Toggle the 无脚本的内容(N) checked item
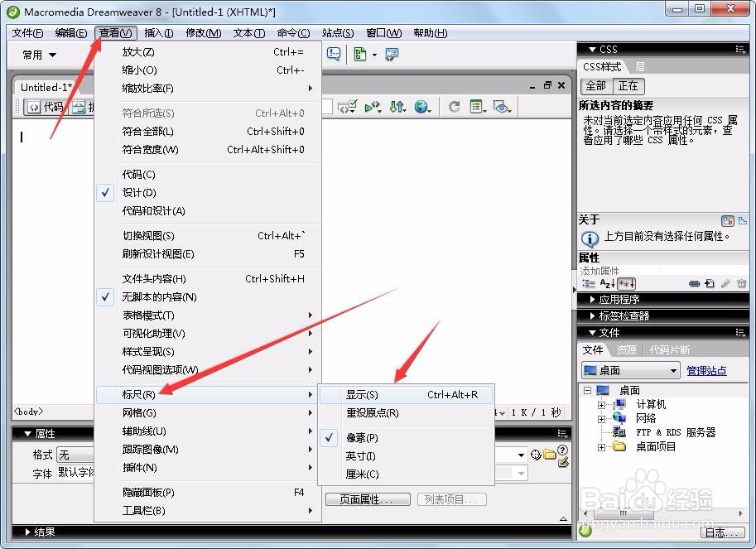Image resolution: width=756 pixels, height=549 pixels. click(x=208, y=297)
